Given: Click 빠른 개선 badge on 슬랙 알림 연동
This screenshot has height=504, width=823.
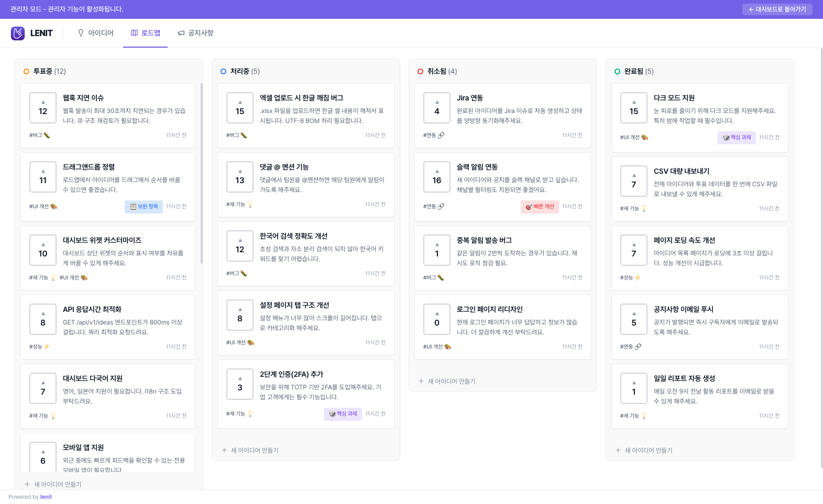Looking at the screenshot, I should (x=540, y=207).
